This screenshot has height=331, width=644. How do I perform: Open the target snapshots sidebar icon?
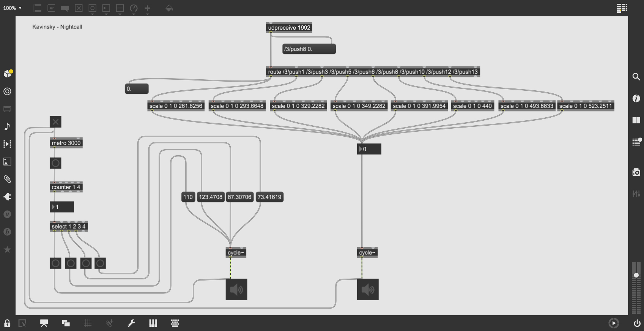pyautogui.click(x=7, y=91)
